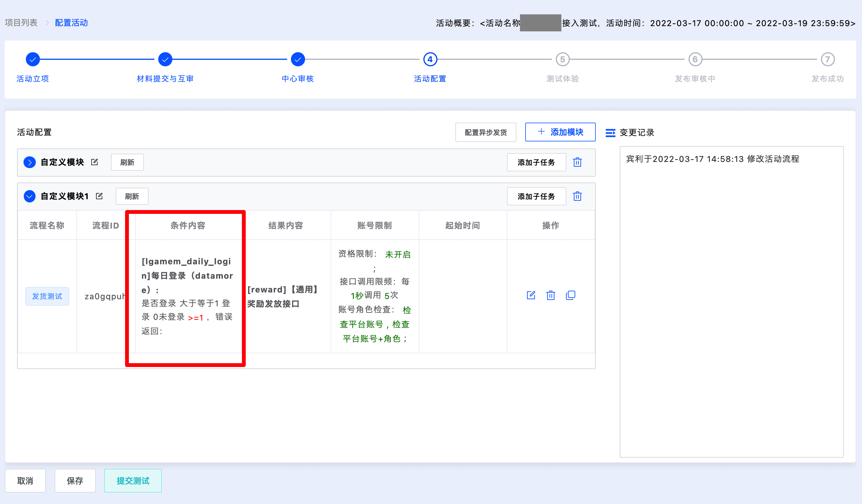Image resolution: width=862 pixels, height=504 pixels.
Task: Select the 材料提交与互审 step circle
Action: [165, 60]
